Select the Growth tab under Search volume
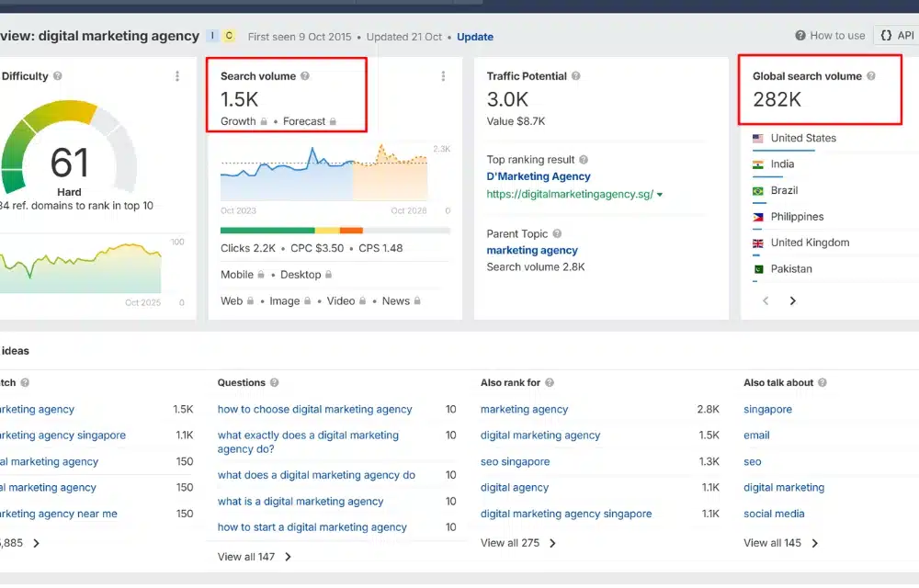This screenshot has height=588, width=919. (x=239, y=120)
